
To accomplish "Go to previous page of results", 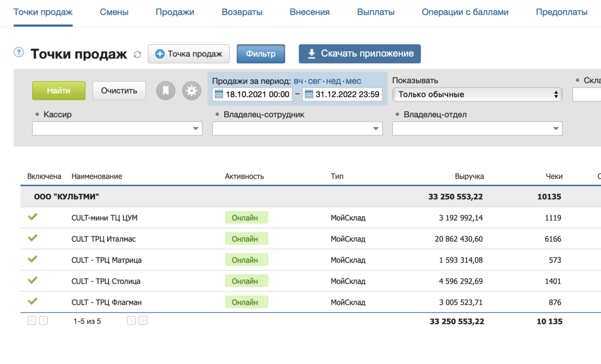I will coord(43,320).
